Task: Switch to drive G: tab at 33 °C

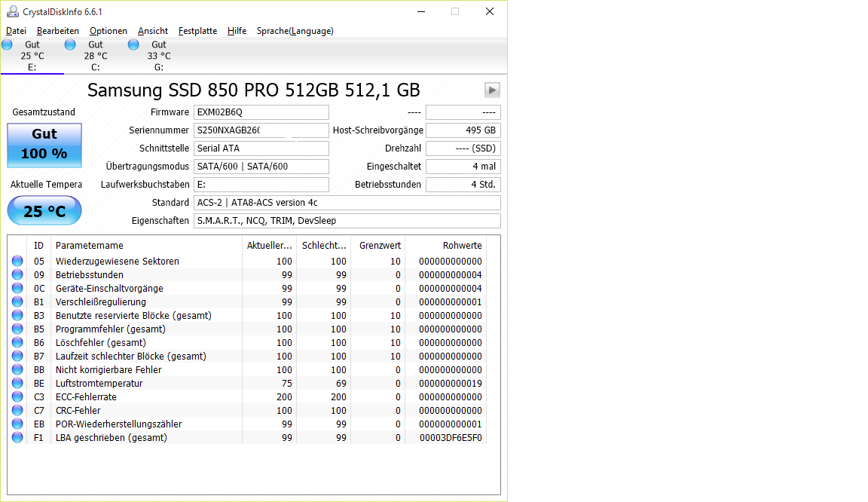Action: (x=158, y=56)
